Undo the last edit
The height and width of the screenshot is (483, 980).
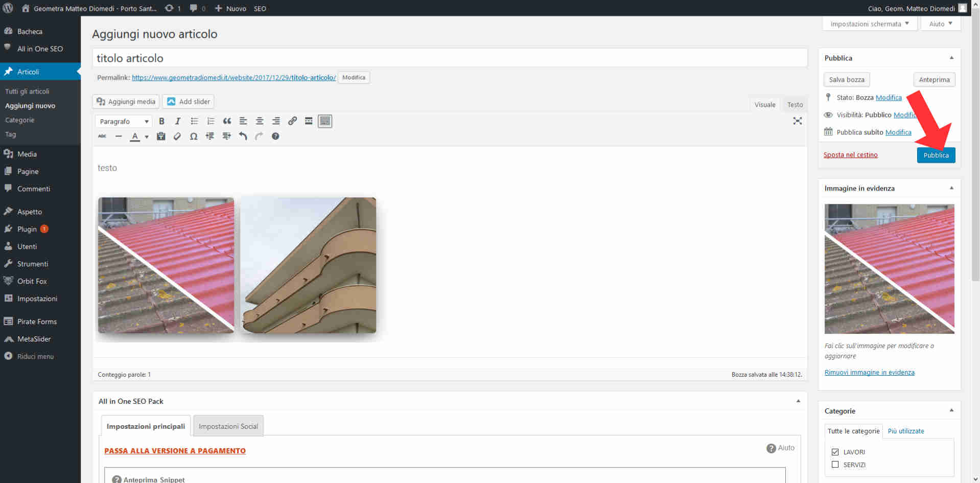[x=243, y=136]
